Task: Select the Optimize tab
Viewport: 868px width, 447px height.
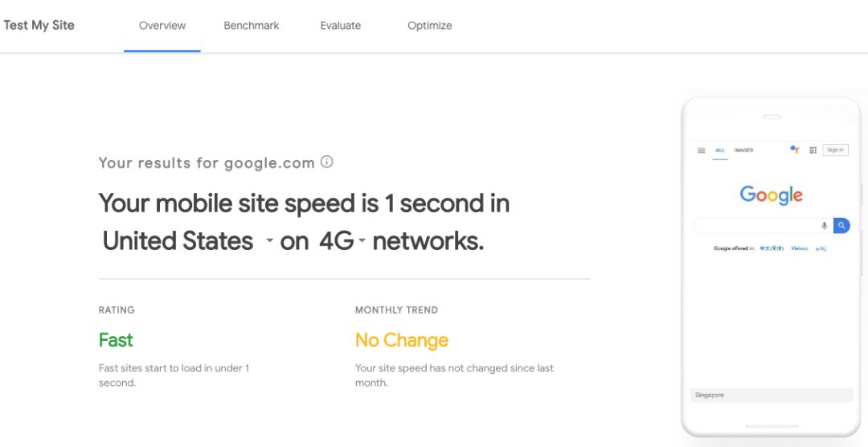Action: pos(430,26)
